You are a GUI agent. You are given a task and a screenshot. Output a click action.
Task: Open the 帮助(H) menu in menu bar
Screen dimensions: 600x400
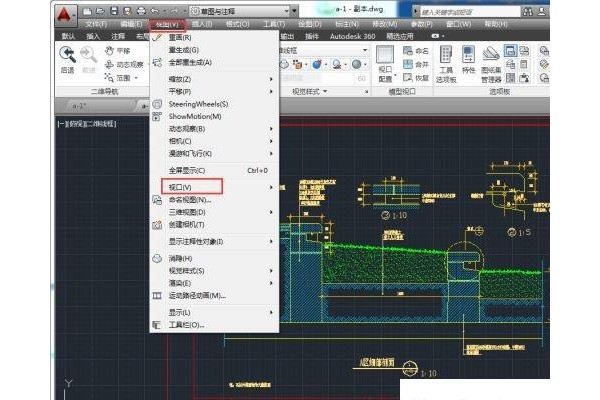(x=496, y=24)
